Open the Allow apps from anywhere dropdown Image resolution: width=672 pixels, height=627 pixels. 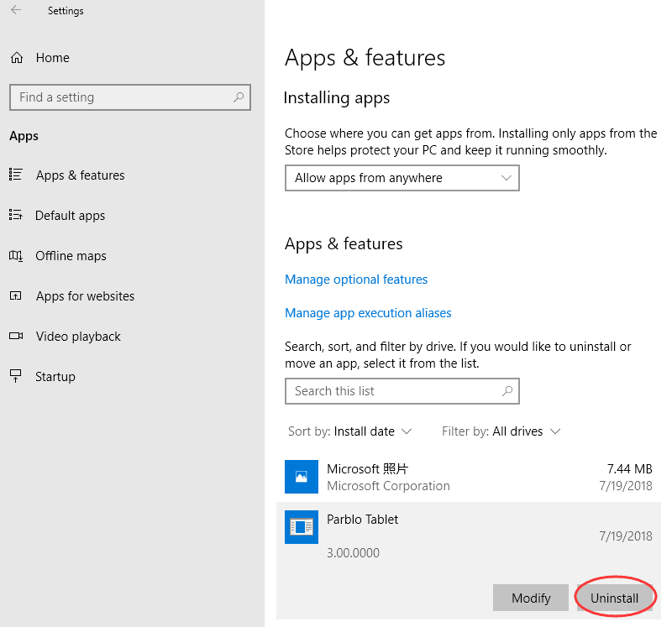coord(402,178)
